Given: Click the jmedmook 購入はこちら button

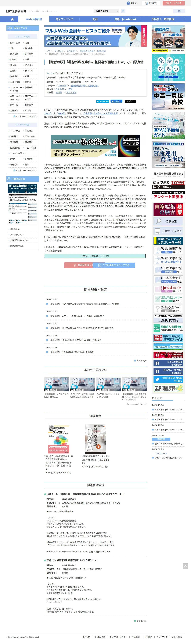Looking at the screenshot, I should click(168, 289).
